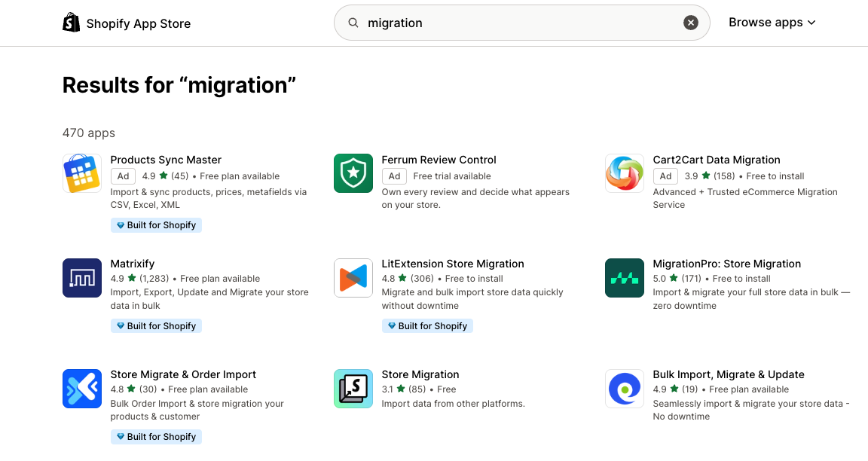
Task: Click the Results for "migration" heading
Action: 179,85
